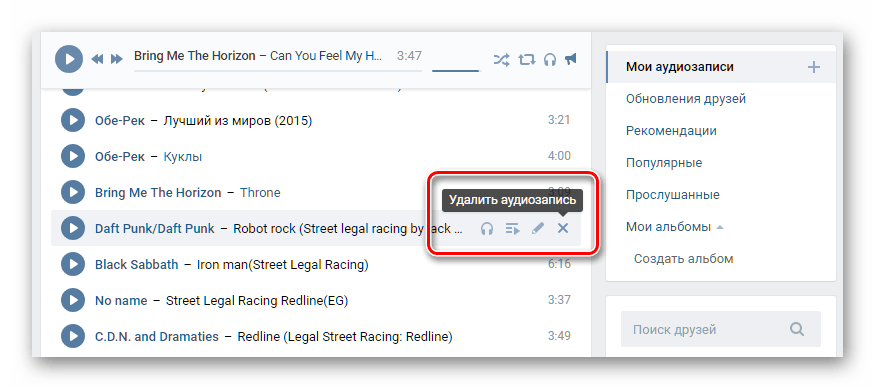Play Black Sabbath Iron man track

pos(73,265)
